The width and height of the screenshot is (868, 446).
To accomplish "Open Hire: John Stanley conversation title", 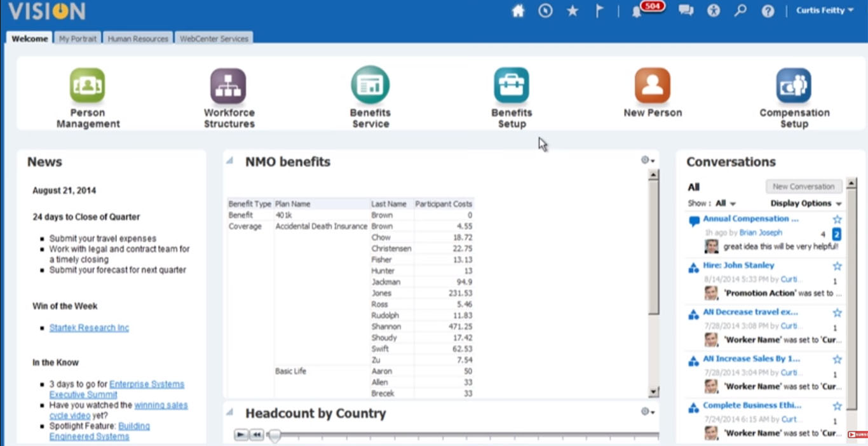I will pos(738,266).
